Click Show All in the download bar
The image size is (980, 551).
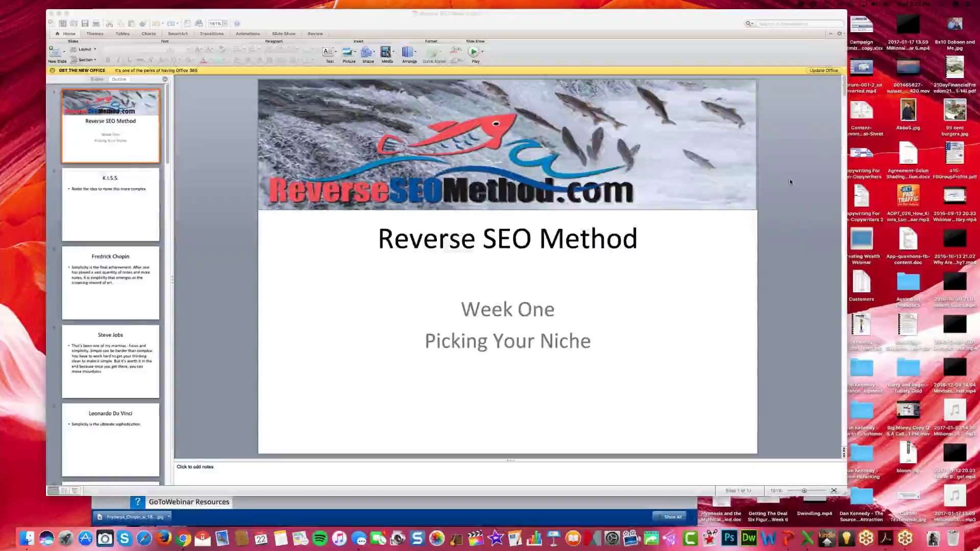point(670,517)
